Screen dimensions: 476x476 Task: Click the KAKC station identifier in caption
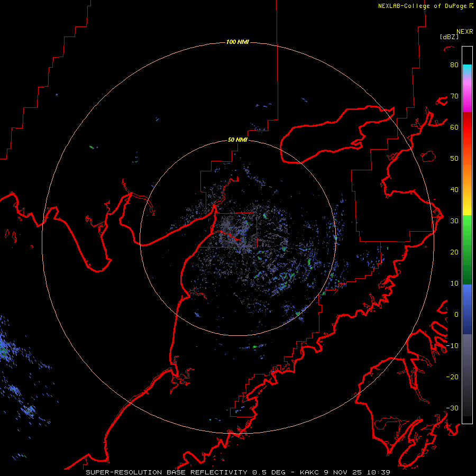tap(311, 472)
